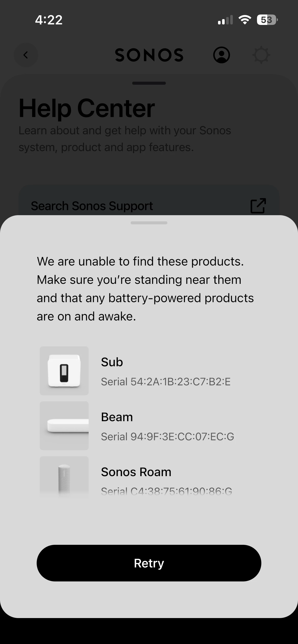Open Search Sonos Support
The image size is (298, 644).
click(92, 206)
